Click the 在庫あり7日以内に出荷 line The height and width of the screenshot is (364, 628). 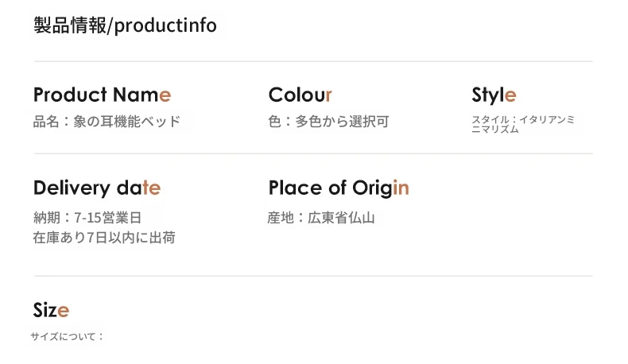[x=104, y=238]
